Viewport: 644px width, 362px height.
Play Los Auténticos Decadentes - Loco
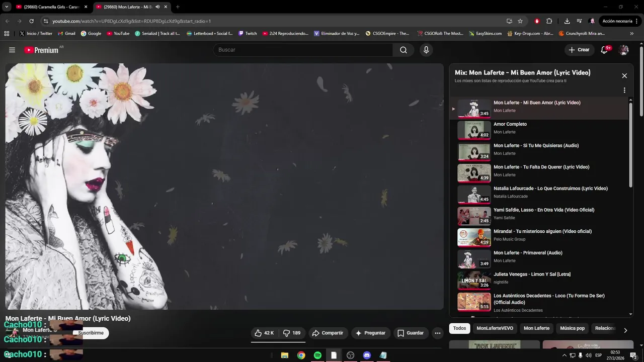[538, 302]
